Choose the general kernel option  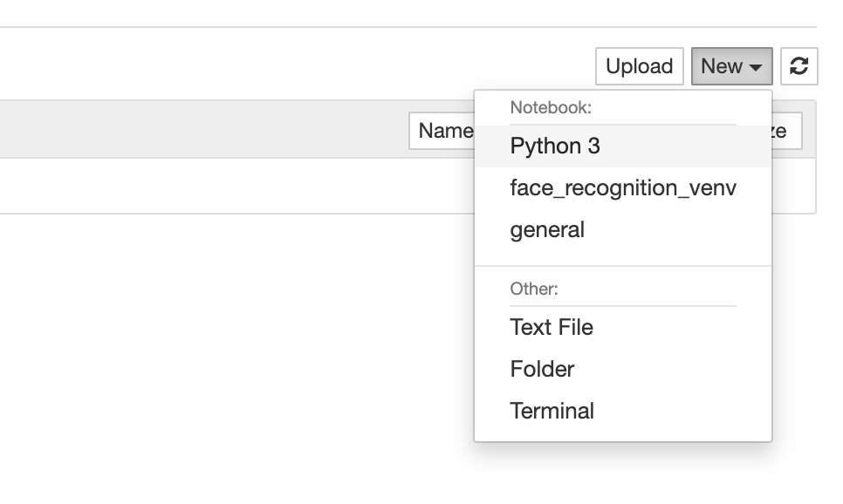coord(547,230)
